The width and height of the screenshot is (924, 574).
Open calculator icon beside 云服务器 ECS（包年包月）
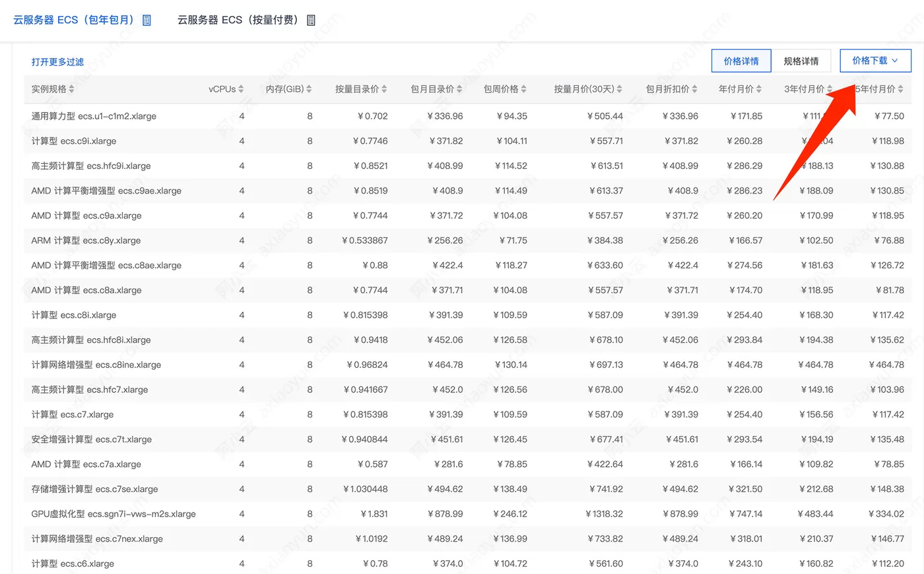click(147, 20)
